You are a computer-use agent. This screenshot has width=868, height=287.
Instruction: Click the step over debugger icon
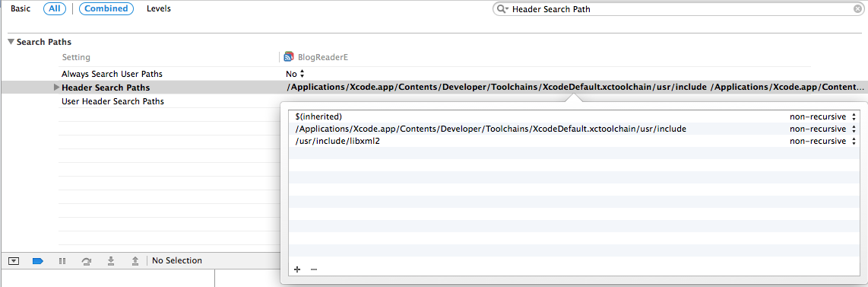click(x=87, y=260)
